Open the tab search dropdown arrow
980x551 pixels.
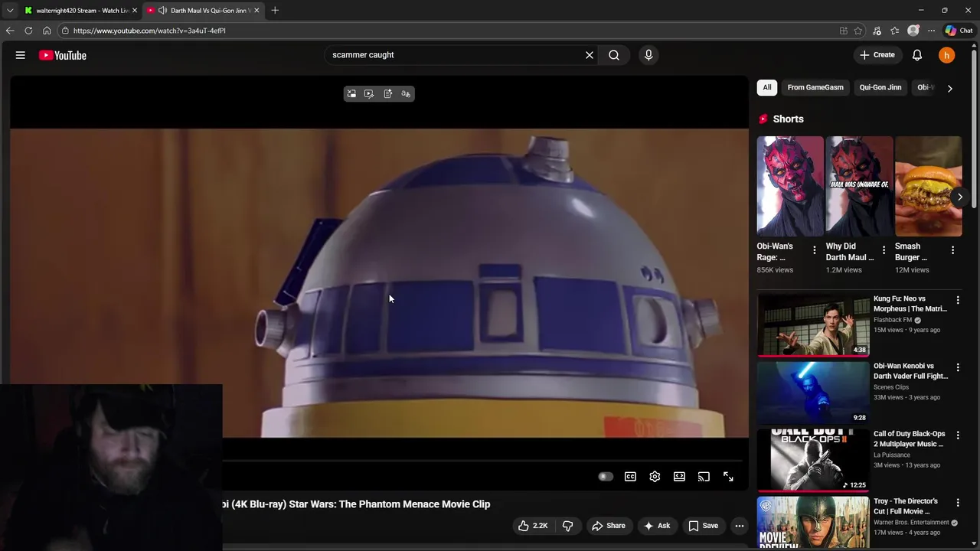coord(10,11)
